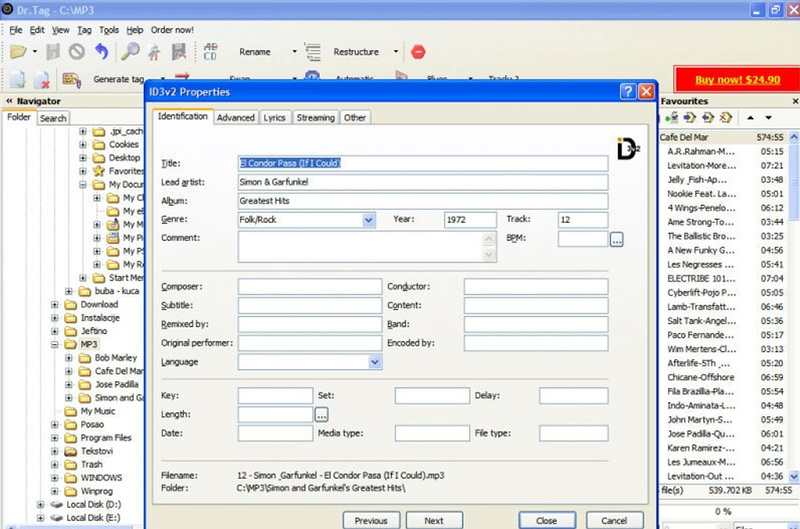Click the red stop icon in toolbar

pyautogui.click(x=418, y=52)
